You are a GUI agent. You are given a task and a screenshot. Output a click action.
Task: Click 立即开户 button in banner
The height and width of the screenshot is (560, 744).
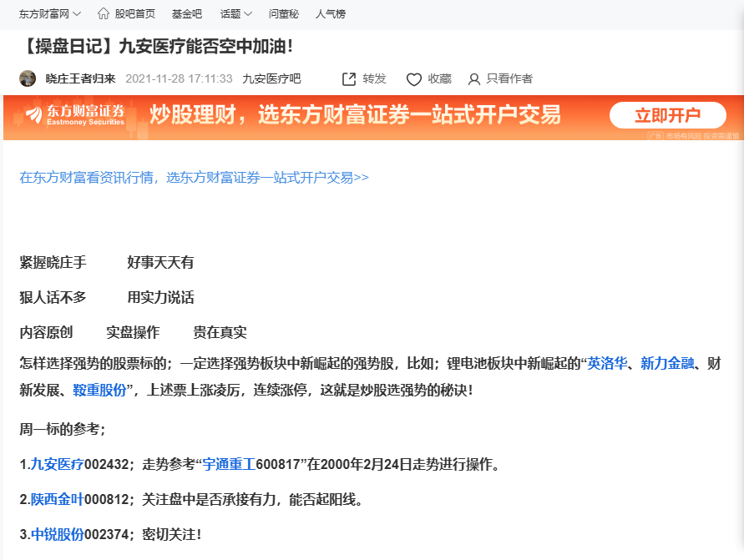[668, 115]
